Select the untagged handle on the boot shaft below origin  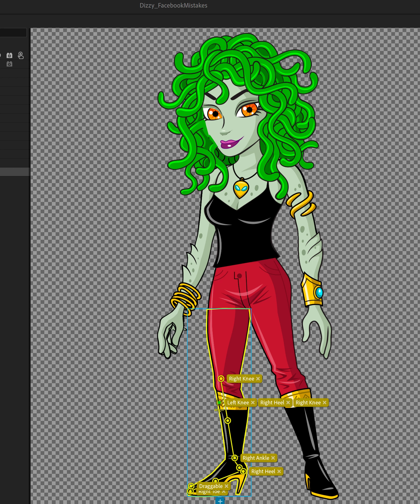pyautogui.click(x=228, y=420)
